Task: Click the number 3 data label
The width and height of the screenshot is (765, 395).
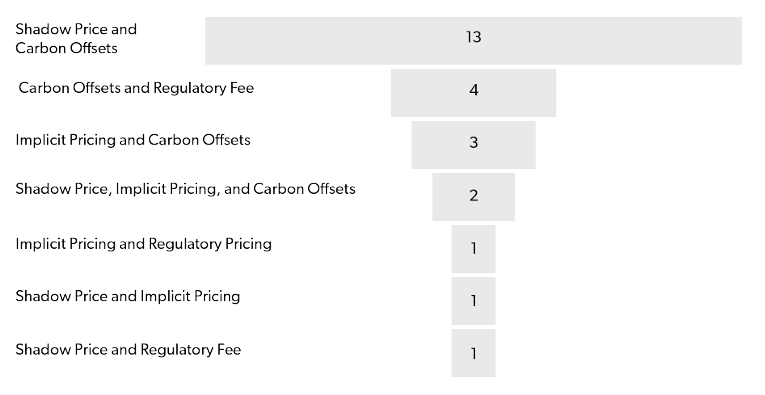Action: click(473, 142)
